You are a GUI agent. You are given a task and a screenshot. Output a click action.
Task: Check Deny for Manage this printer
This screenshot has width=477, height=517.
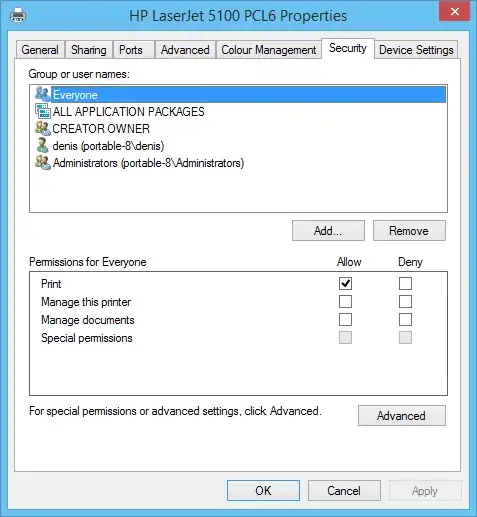tap(405, 302)
